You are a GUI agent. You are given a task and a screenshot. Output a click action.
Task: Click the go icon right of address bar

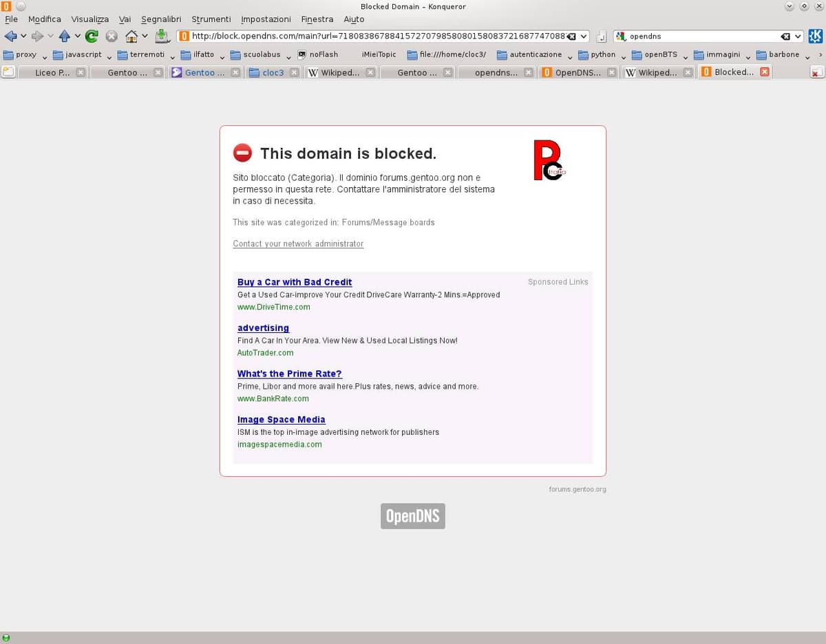point(602,36)
